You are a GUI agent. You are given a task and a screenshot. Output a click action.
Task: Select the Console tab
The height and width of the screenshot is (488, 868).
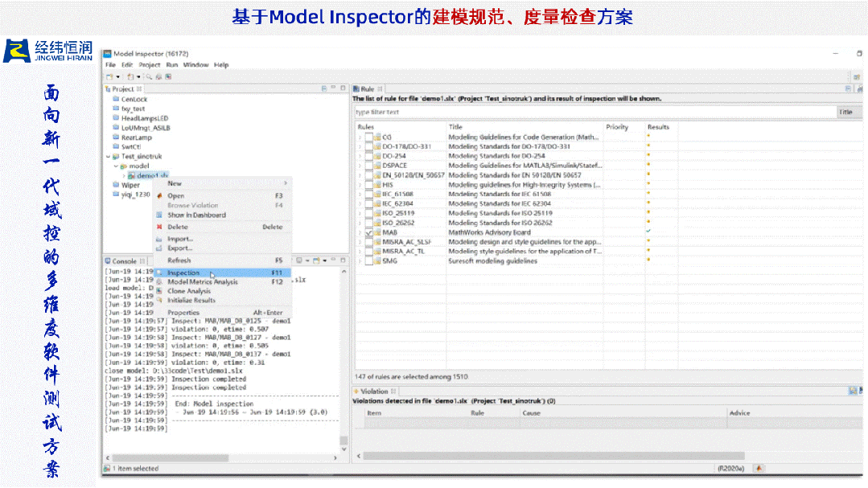125,261
